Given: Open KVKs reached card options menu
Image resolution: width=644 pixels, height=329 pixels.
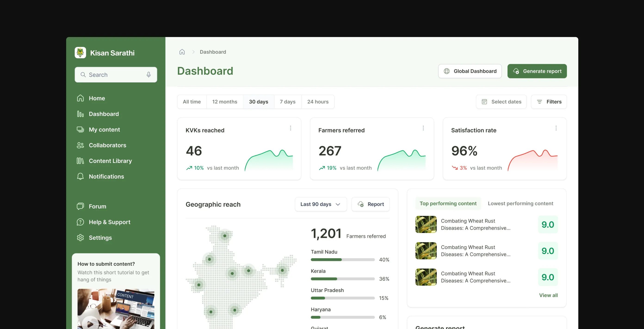Looking at the screenshot, I should click(290, 128).
